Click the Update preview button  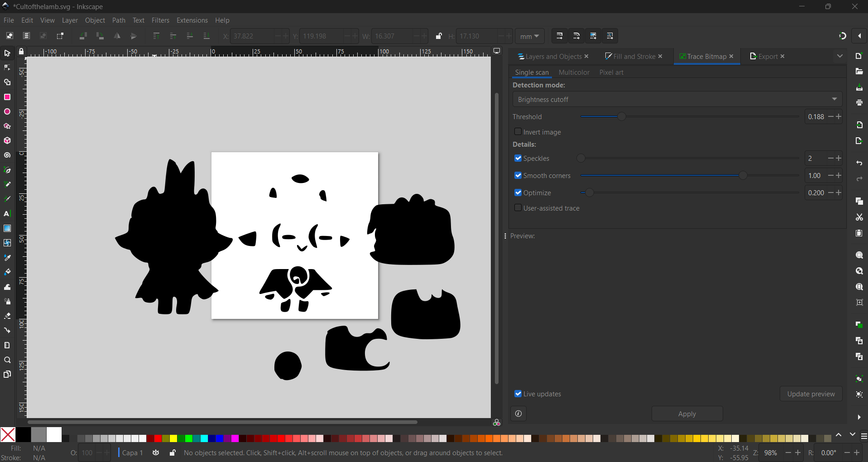(x=811, y=394)
